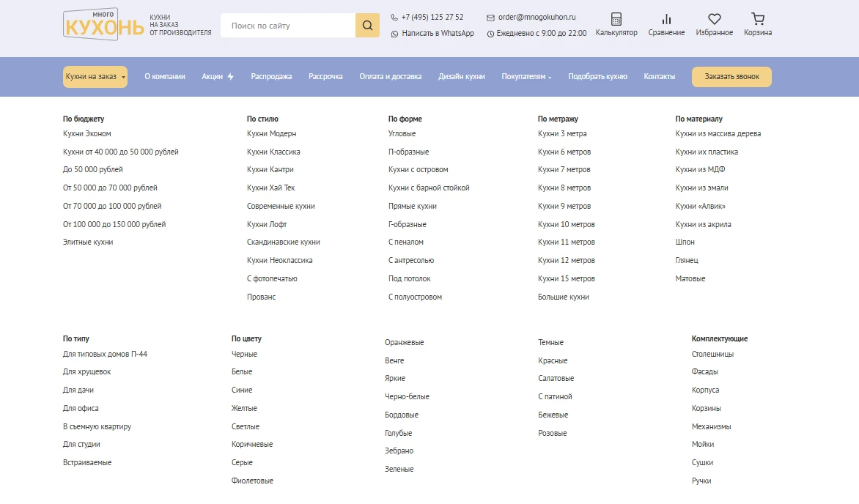859x504 pixels.
Task: Open the Калькулятор calculator icon
Action: click(x=616, y=20)
